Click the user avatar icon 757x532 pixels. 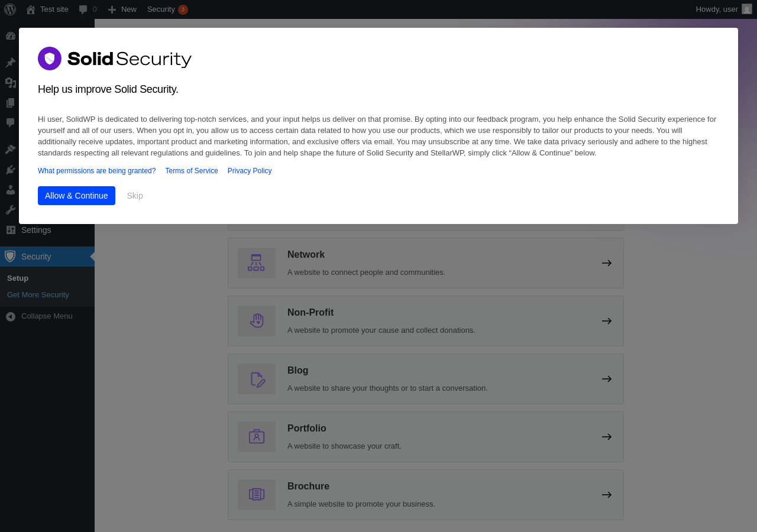[747, 9]
